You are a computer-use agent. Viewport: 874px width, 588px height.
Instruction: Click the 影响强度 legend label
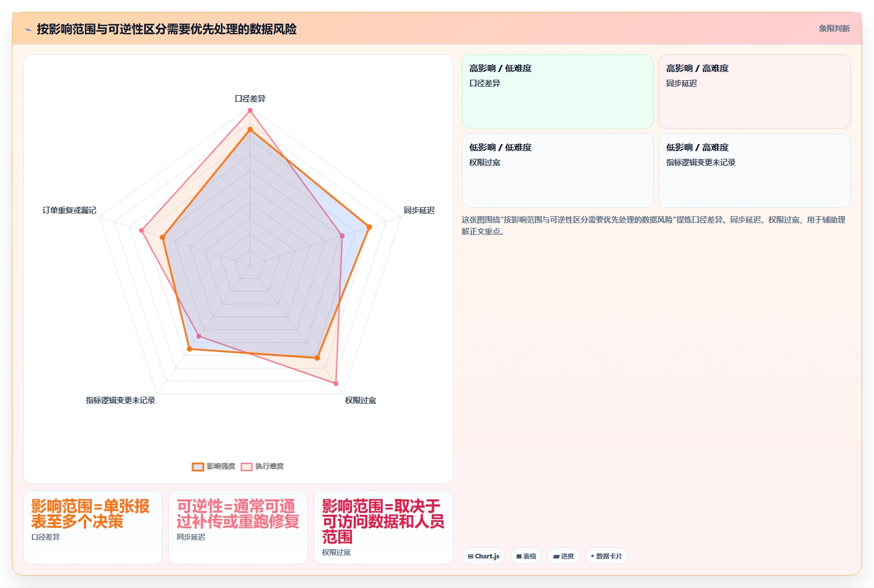(x=221, y=466)
